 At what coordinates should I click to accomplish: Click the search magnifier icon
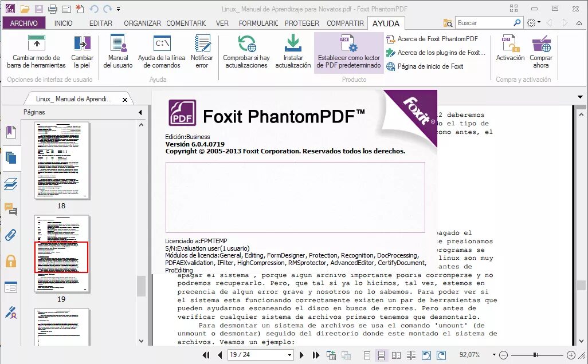(517, 22)
